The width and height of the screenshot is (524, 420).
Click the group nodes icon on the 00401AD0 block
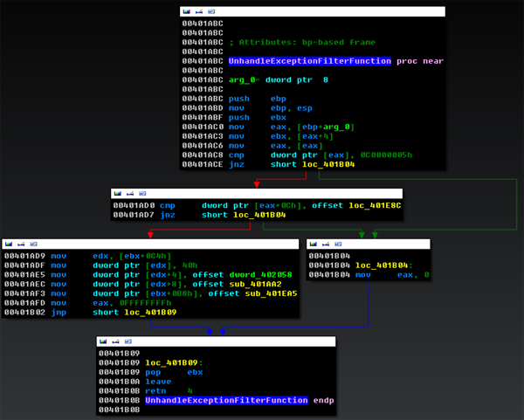[142, 194]
